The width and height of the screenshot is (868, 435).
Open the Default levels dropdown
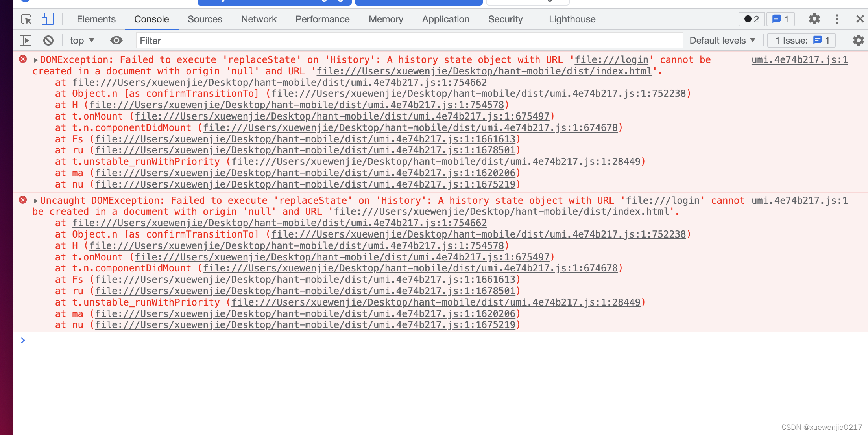coord(722,41)
